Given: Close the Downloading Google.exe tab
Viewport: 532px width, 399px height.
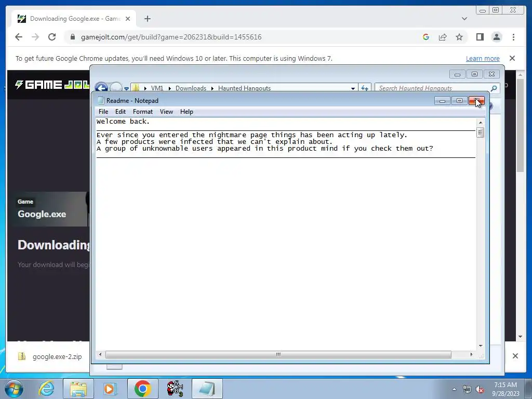Looking at the screenshot, I should click(128, 19).
